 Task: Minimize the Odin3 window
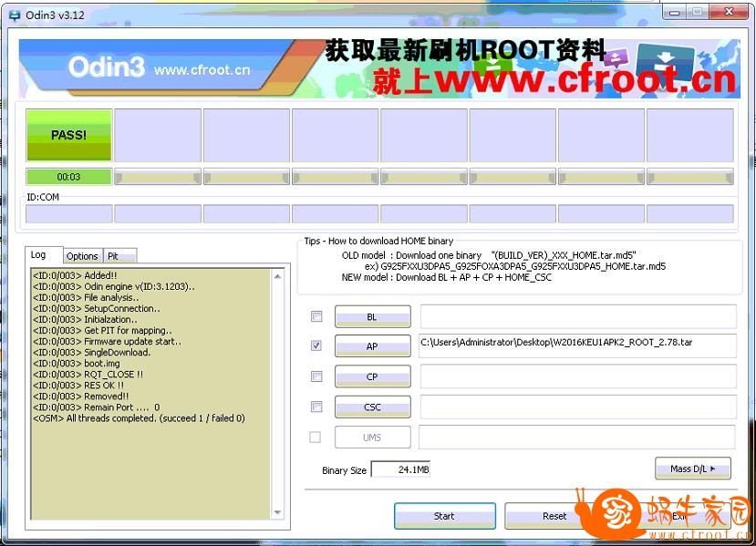[x=674, y=12]
